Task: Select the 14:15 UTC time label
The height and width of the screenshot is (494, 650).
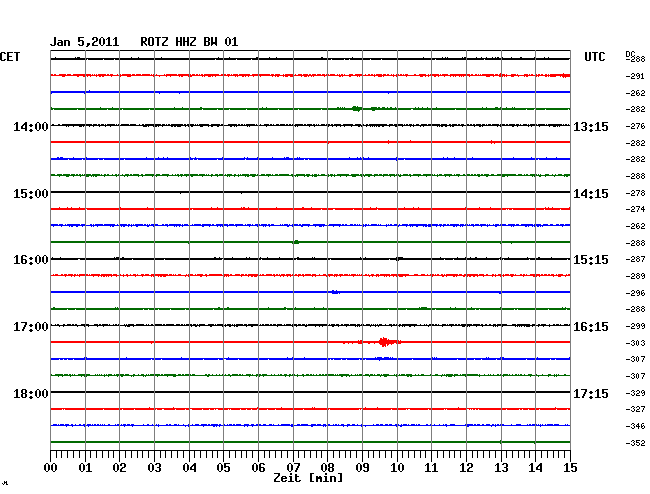Action: point(591,194)
